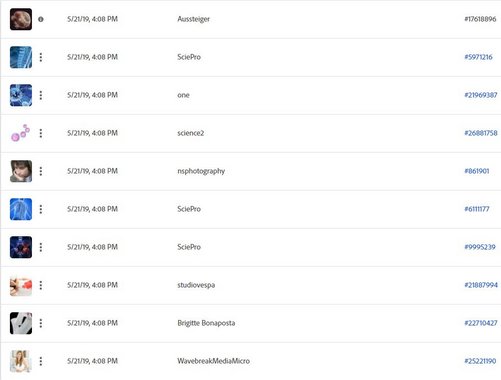The width and height of the screenshot is (501, 380).
Task: Open more options for SciePro #6111177 row
Action: 41,209
